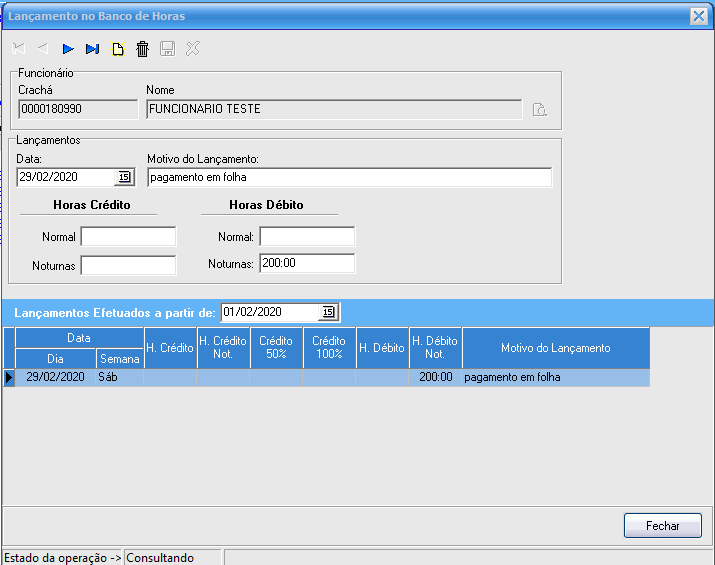
Task: Click the disabled save floppy disk icon
Action: point(168,49)
